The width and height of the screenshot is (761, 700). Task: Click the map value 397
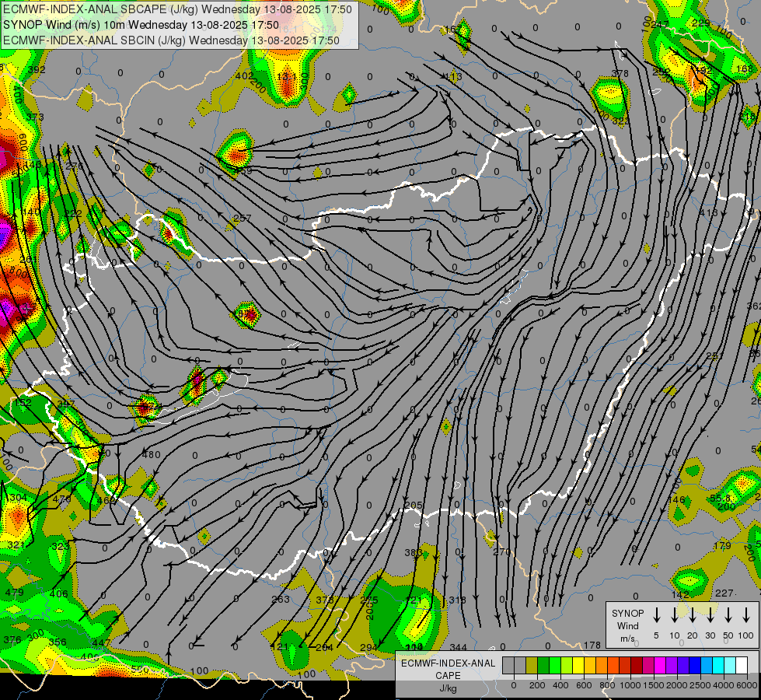tap(66, 404)
